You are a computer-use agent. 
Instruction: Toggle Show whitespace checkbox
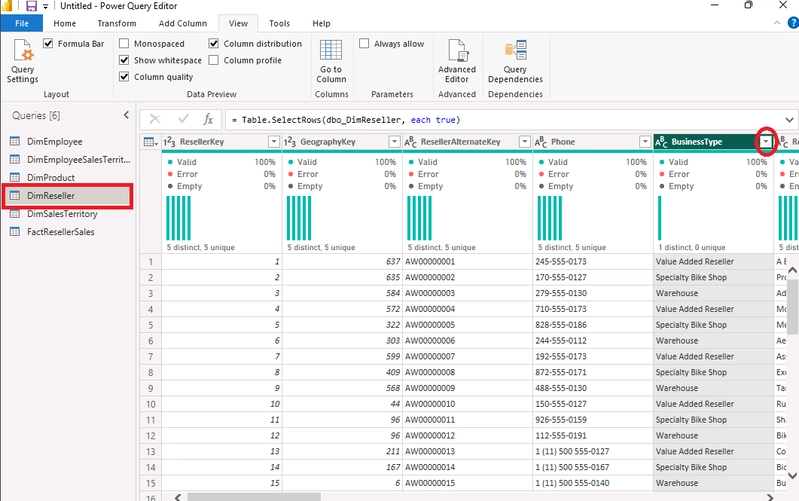tap(124, 60)
